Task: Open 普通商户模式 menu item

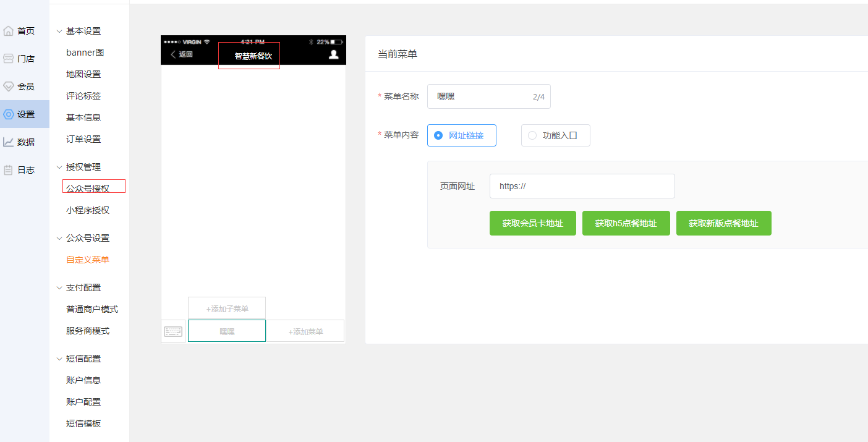Action: tap(92, 309)
